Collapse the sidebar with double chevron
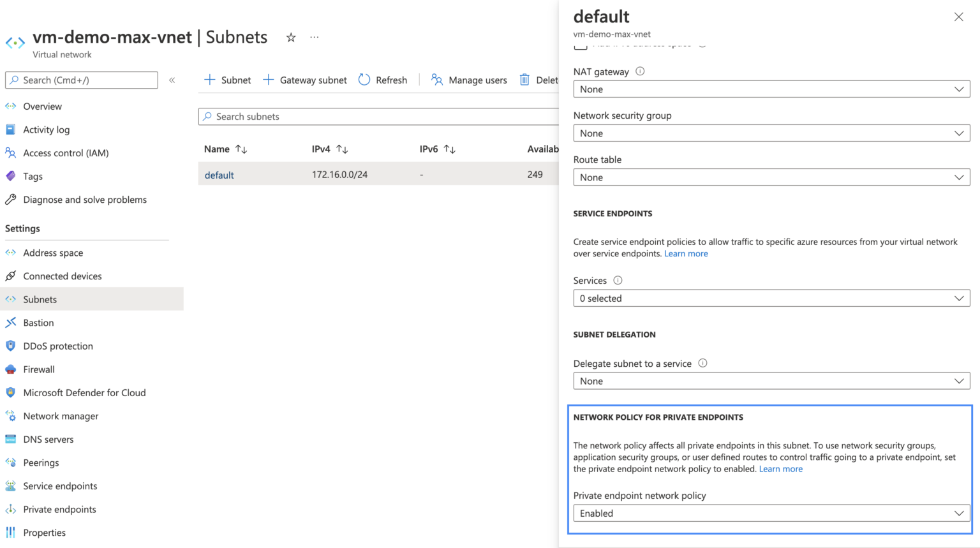 pyautogui.click(x=172, y=80)
